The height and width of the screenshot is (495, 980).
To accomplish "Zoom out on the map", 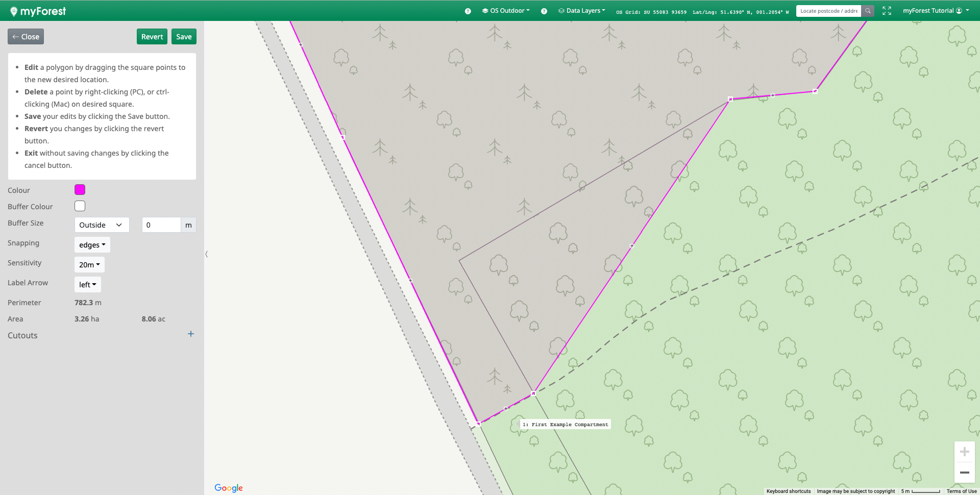I will coord(964,473).
